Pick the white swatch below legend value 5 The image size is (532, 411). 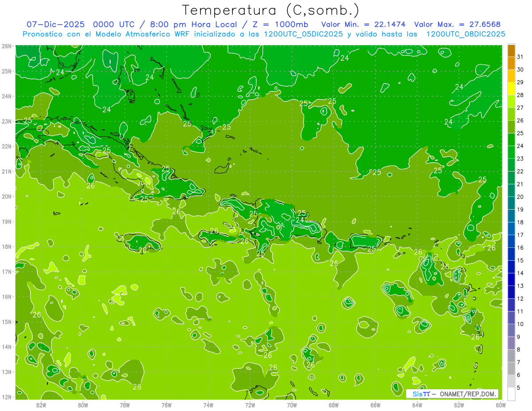click(511, 394)
